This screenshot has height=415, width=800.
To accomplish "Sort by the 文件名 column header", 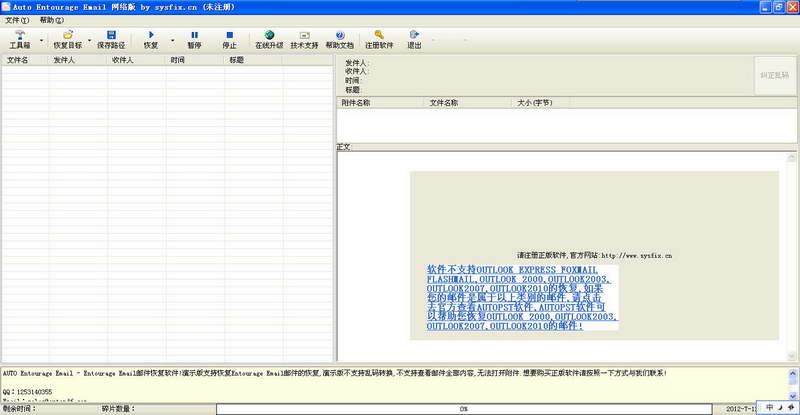I will [x=25, y=60].
